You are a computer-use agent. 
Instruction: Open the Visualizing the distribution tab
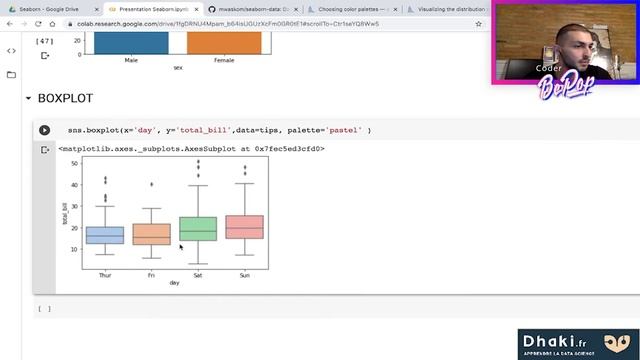[451, 9]
